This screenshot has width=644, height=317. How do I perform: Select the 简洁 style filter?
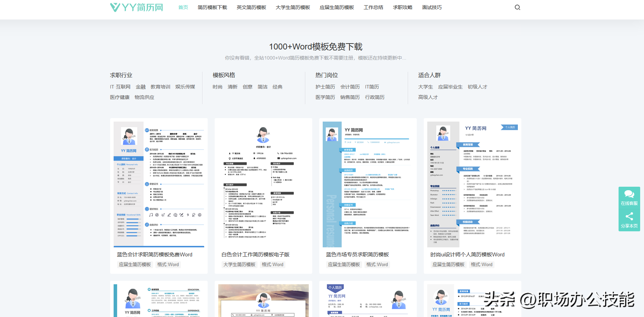tap(262, 87)
